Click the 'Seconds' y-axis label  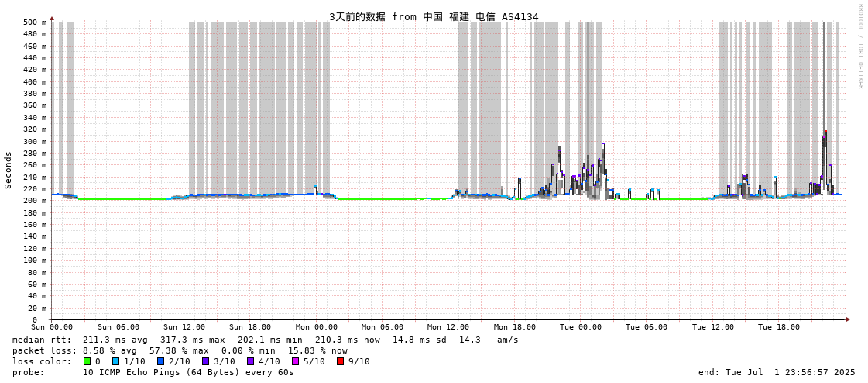9,170
